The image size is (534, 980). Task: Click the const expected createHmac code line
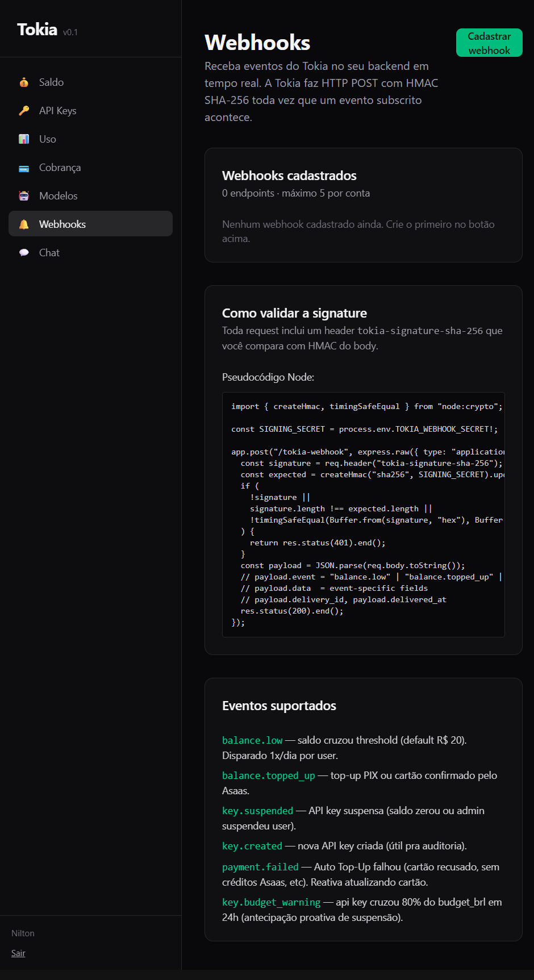[373, 474]
